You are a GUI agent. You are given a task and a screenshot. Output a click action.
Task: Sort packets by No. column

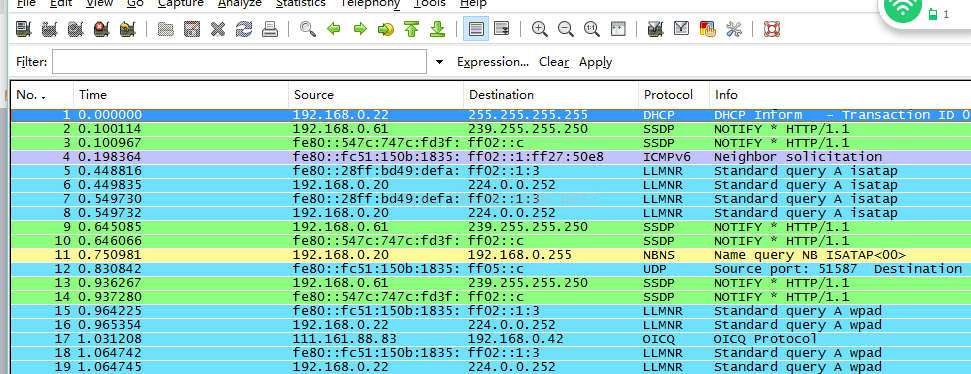click(42, 95)
